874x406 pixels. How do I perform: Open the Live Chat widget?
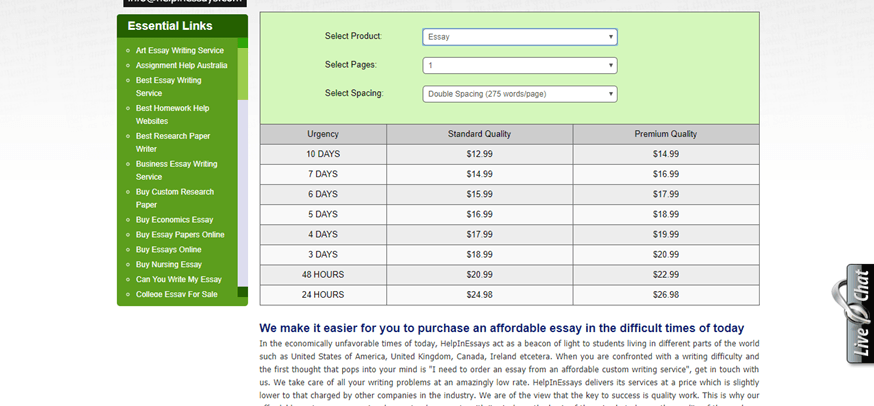coord(853,315)
